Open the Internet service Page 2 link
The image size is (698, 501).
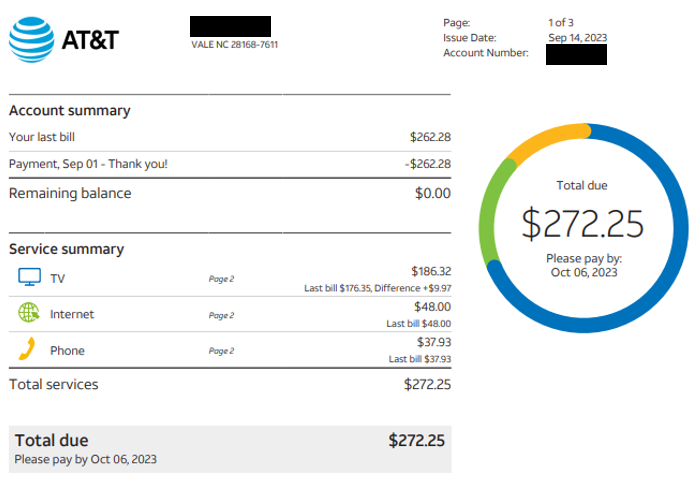[221, 315]
